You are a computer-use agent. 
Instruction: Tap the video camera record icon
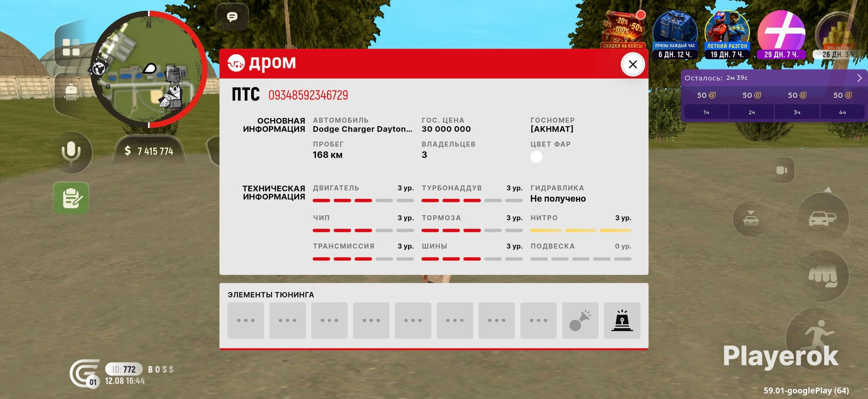[782, 170]
